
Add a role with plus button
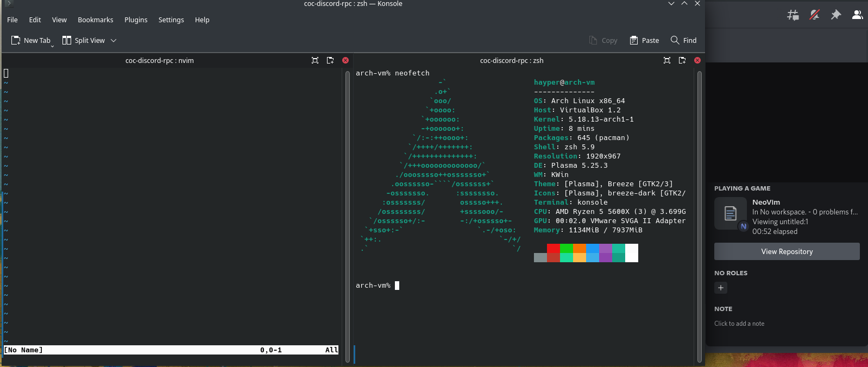coord(721,288)
